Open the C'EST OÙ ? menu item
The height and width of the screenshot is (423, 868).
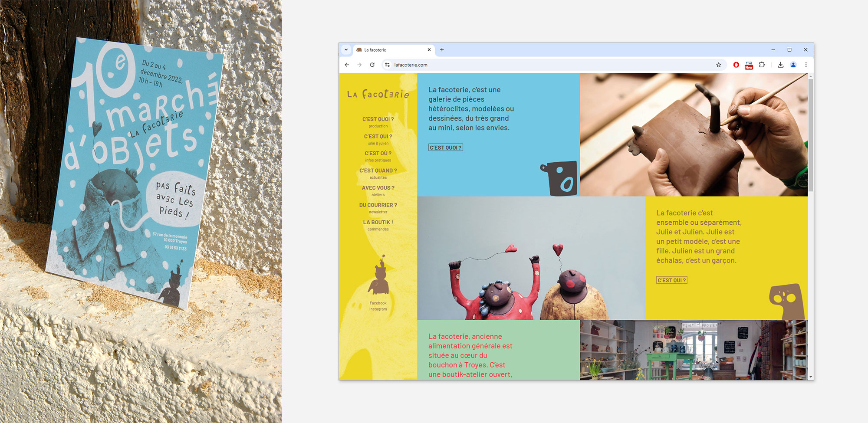coord(378,154)
